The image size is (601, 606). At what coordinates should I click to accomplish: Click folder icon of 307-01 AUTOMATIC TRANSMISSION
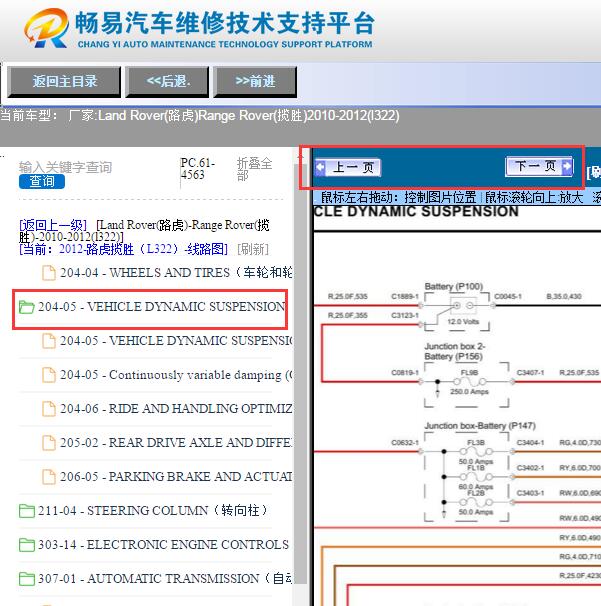26,579
